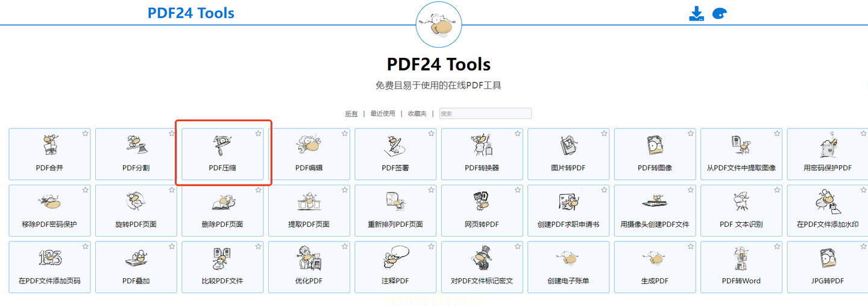Favorite the PDF签署 tool with its star
Viewport: 868px width, 306px height.
coord(431,133)
